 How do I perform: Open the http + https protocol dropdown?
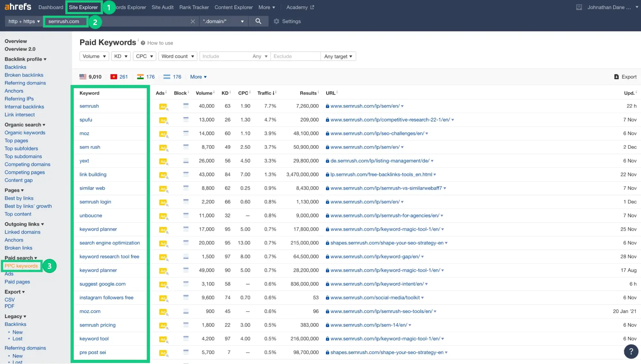point(24,21)
